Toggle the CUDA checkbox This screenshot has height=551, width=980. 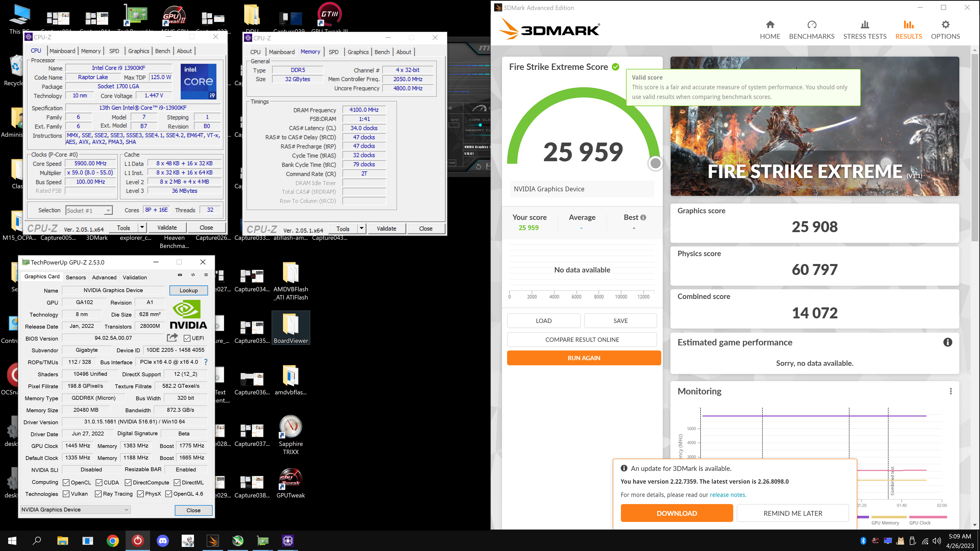click(99, 483)
